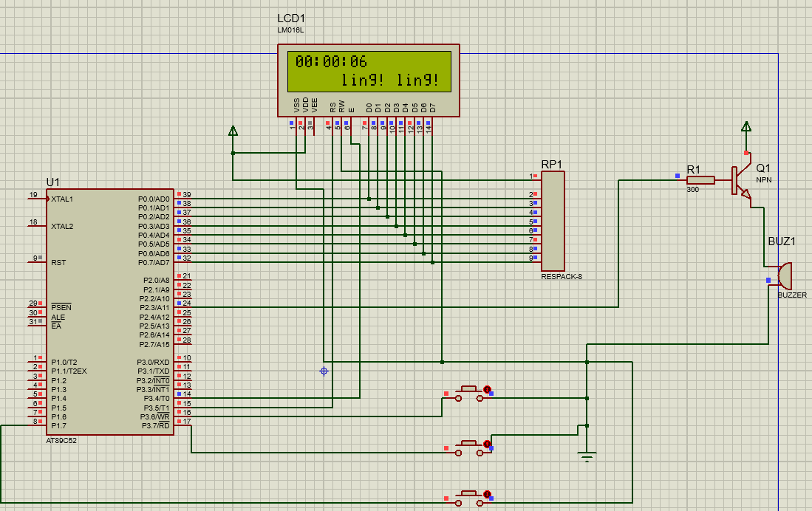This screenshot has width=812, height=511.
Task: Toggle latch dot on the P3.6 push button
Action: (x=487, y=389)
